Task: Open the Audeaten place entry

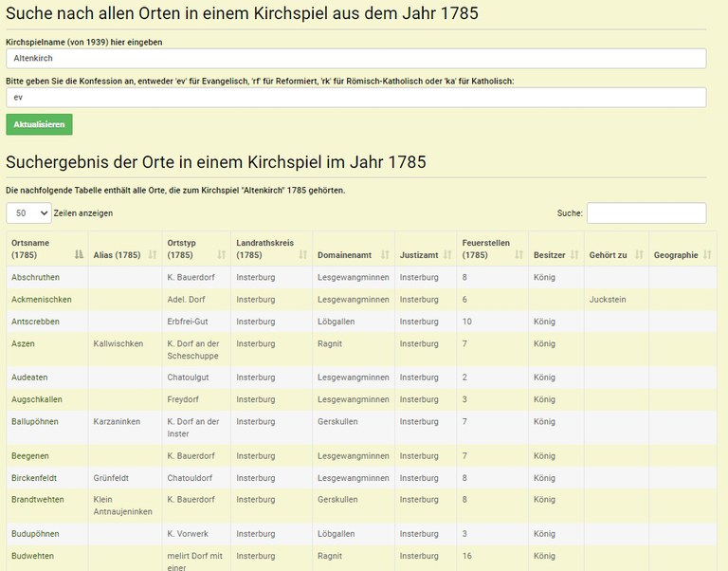Action: click(x=29, y=378)
